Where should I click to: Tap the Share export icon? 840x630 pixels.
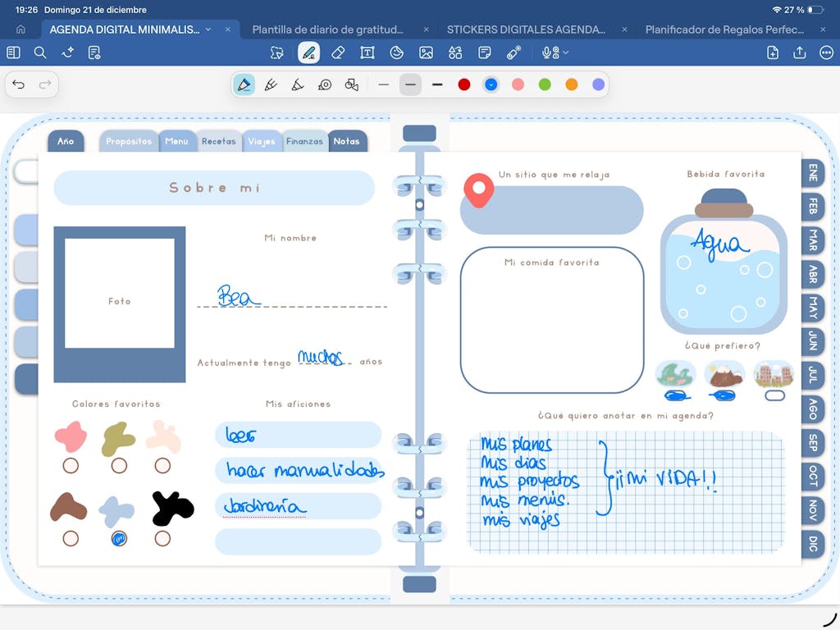click(x=799, y=52)
